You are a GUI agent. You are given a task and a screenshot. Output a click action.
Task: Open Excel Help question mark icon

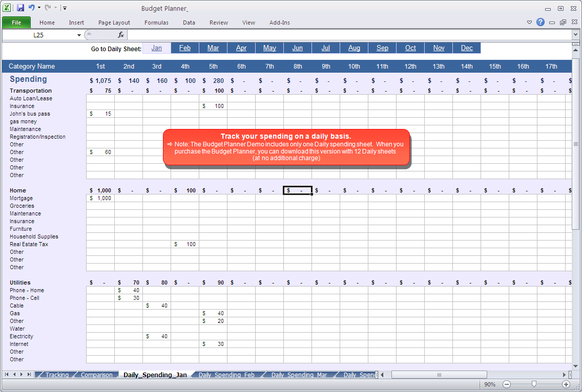tap(541, 23)
